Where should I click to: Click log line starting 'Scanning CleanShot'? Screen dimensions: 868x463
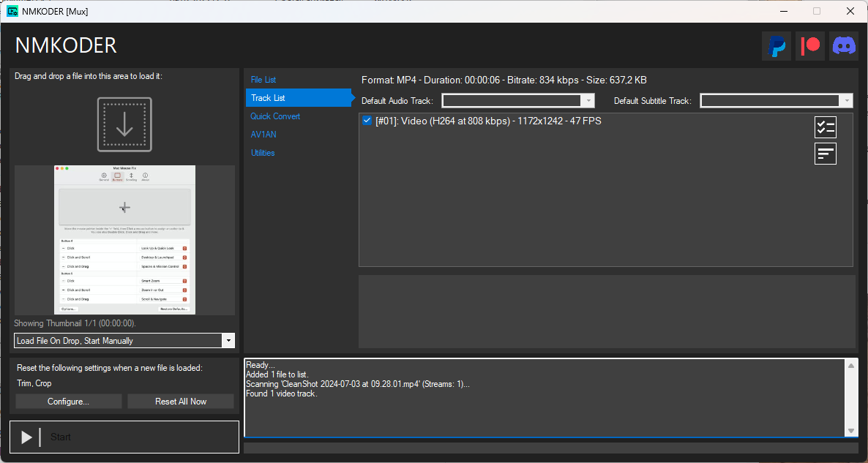[x=358, y=384]
